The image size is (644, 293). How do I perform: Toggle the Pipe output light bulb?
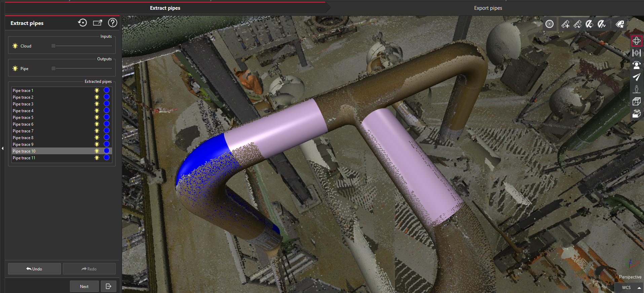pos(15,68)
